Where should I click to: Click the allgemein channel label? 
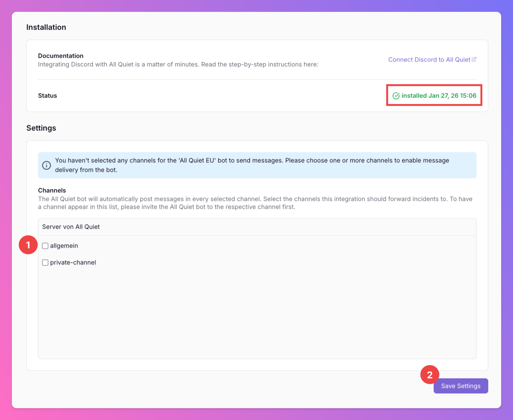tap(64, 246)
